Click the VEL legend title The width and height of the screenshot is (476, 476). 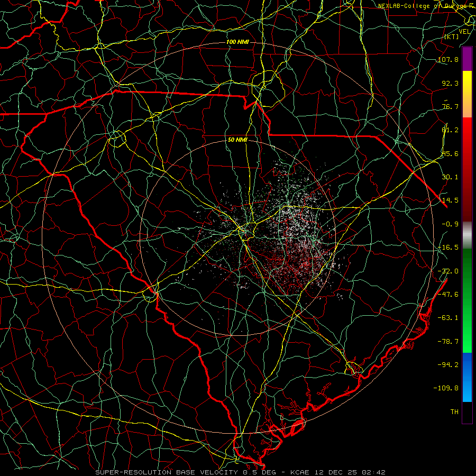coord(464,32)
